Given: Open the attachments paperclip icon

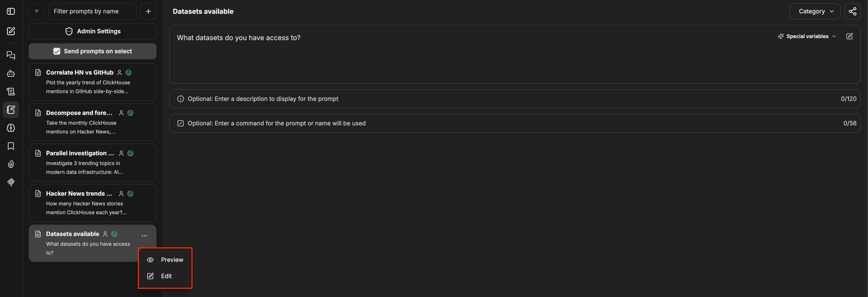Looking at the screenshot, I should point(11,164).
